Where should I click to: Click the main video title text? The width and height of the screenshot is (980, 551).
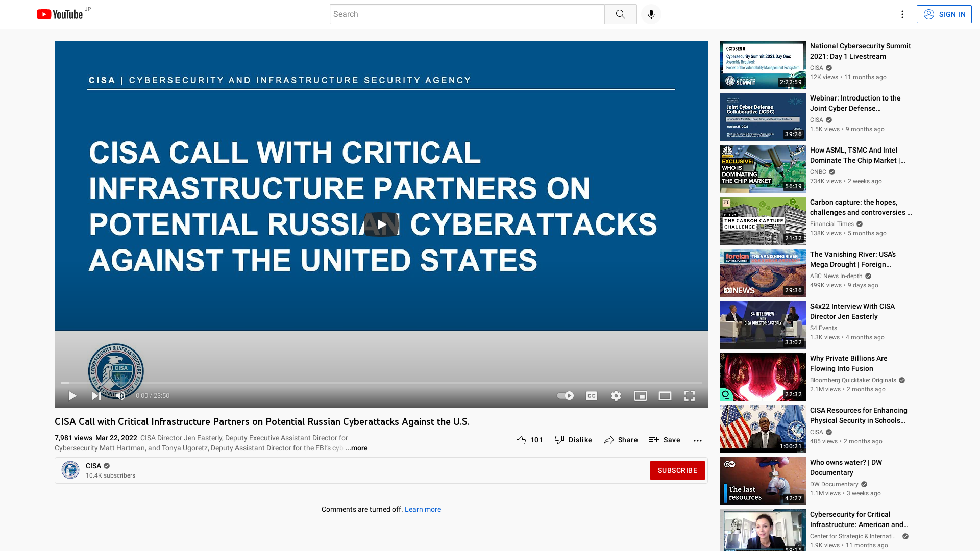262,422
